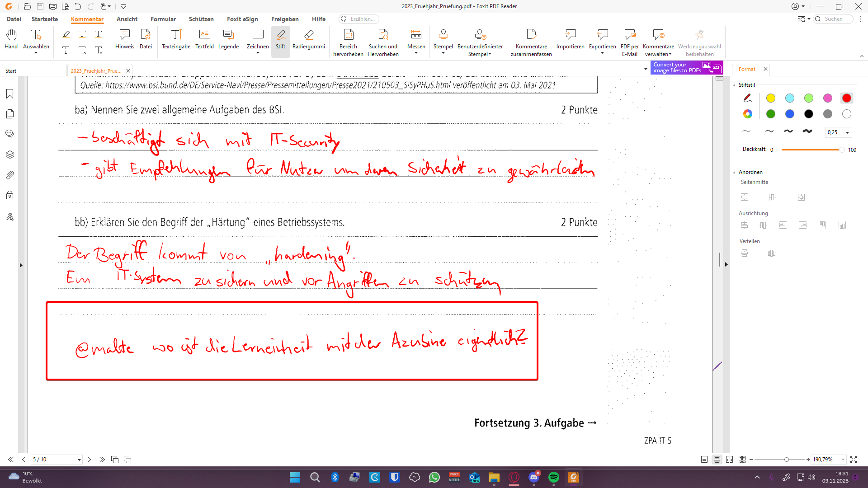Screen dimensions: 868x488
Task: Open the pen thickness 0,25 dropdown
Action: pyautogui.click(x=847, y=132)
